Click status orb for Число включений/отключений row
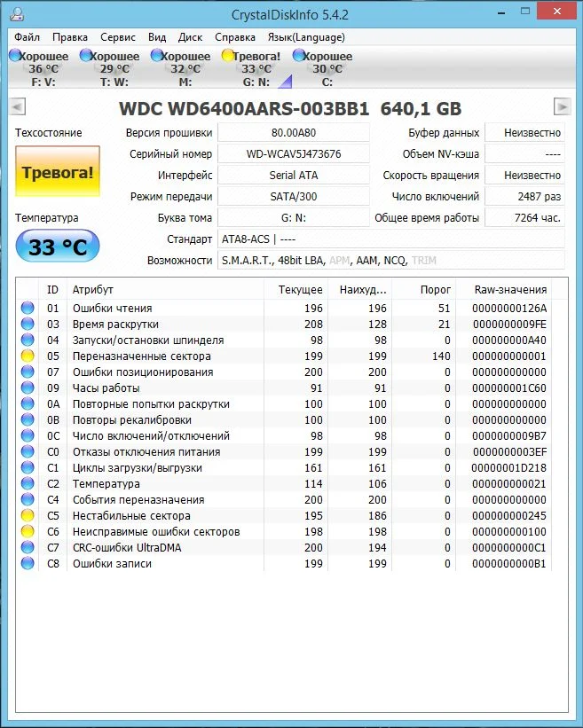 28,435
